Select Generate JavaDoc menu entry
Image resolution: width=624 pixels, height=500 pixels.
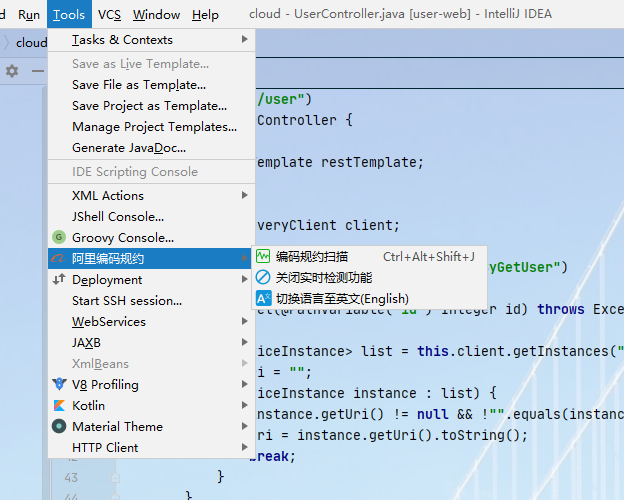click(x=128, y=148)
